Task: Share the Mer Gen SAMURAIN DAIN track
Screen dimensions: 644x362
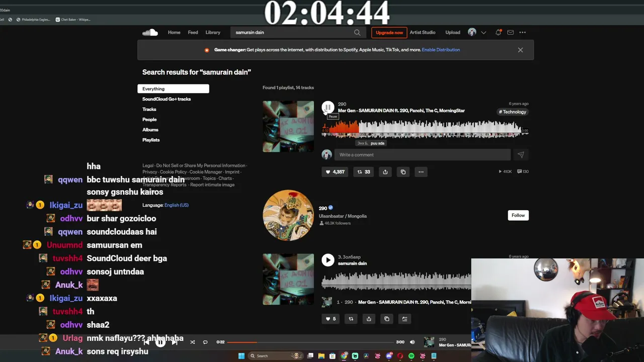Action: [385, 172]
